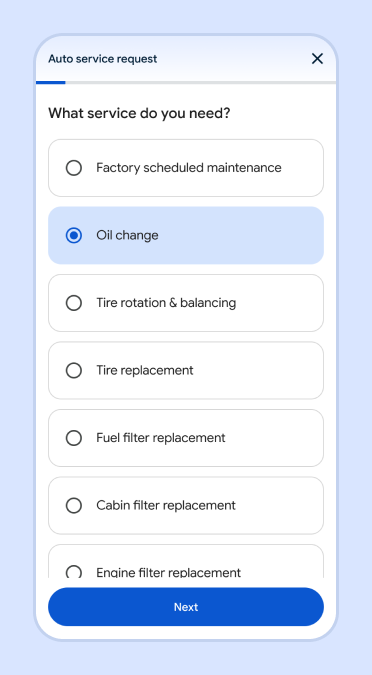Select the radio circle beside Tire replacement

[x=74, y=371]
